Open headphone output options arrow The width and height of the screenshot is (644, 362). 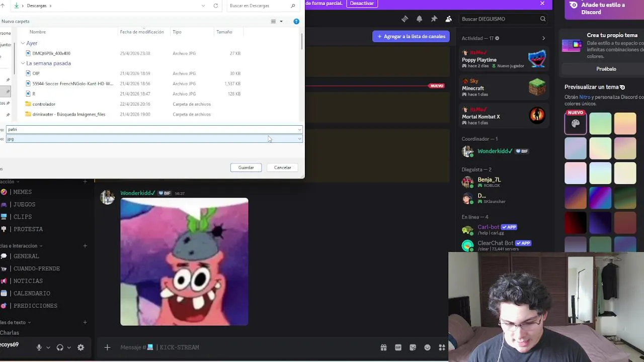click(x=69, y=347)
